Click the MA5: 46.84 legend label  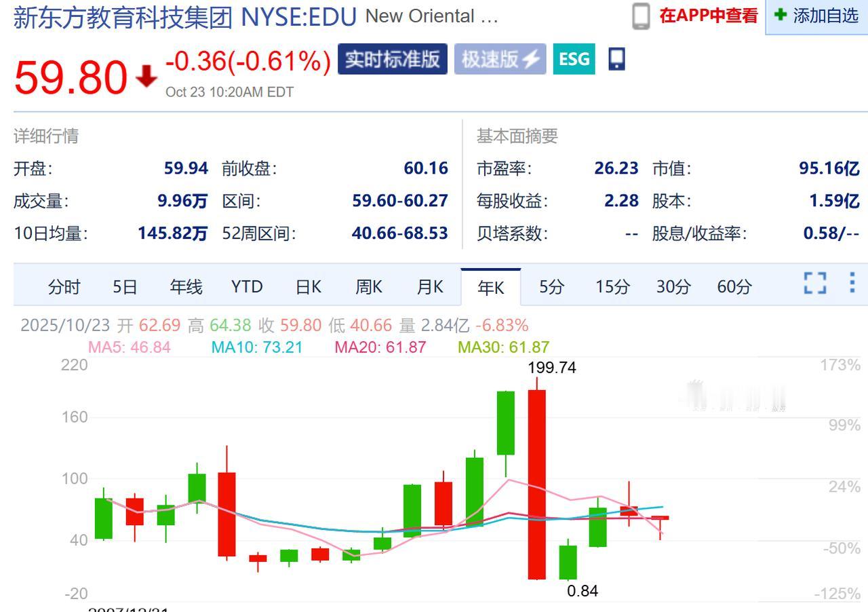click(129, 347)
